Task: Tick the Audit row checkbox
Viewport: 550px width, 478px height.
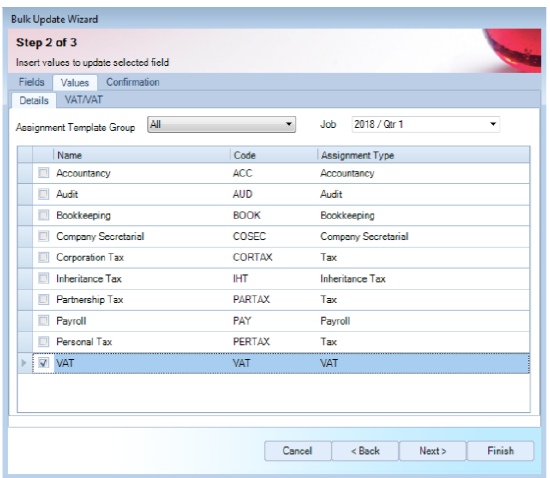Action: (x=43, y=194)
